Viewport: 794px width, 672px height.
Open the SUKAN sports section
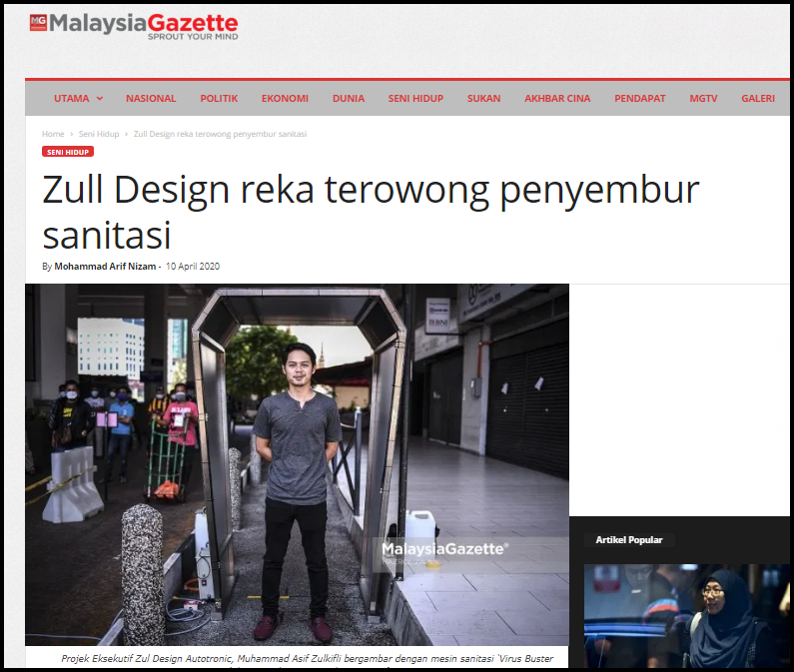484,98
